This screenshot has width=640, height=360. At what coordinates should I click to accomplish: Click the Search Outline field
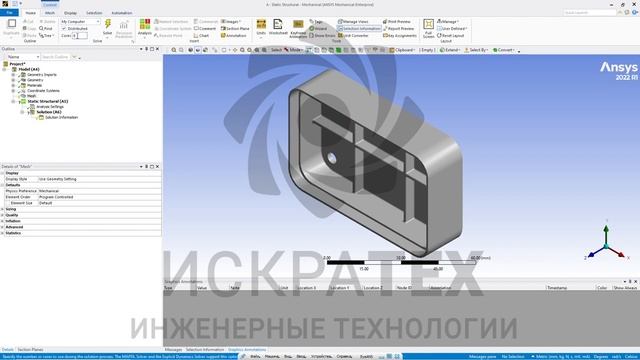click(x=56, y=57)
